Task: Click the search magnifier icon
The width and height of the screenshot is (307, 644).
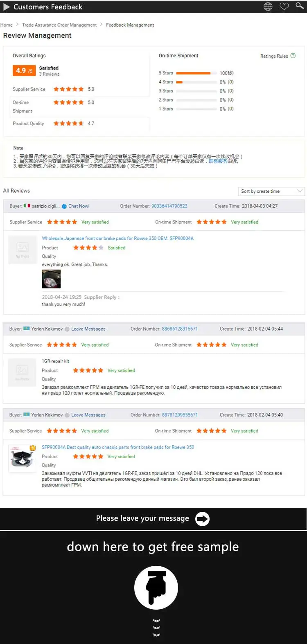Action: tap(299, 6)
